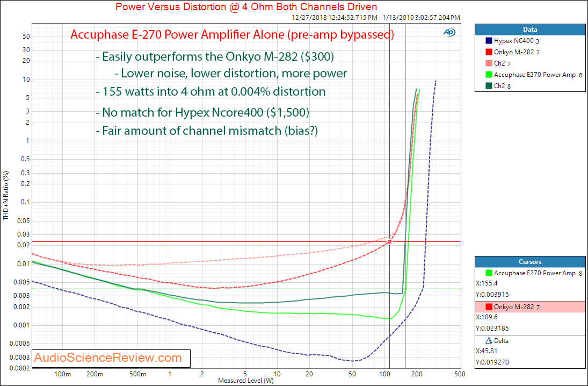The height and width of the screenshot is (386, 588).
Task: Click the Hypex NC400 dark blue legend swatch
Action: 489,41
